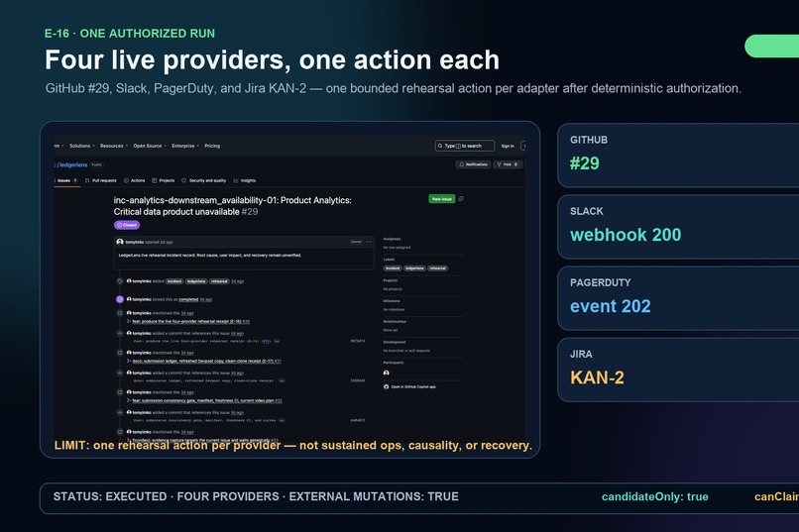
Task: Select the JIRA KAN-2 card
Action: click(678, 370)
